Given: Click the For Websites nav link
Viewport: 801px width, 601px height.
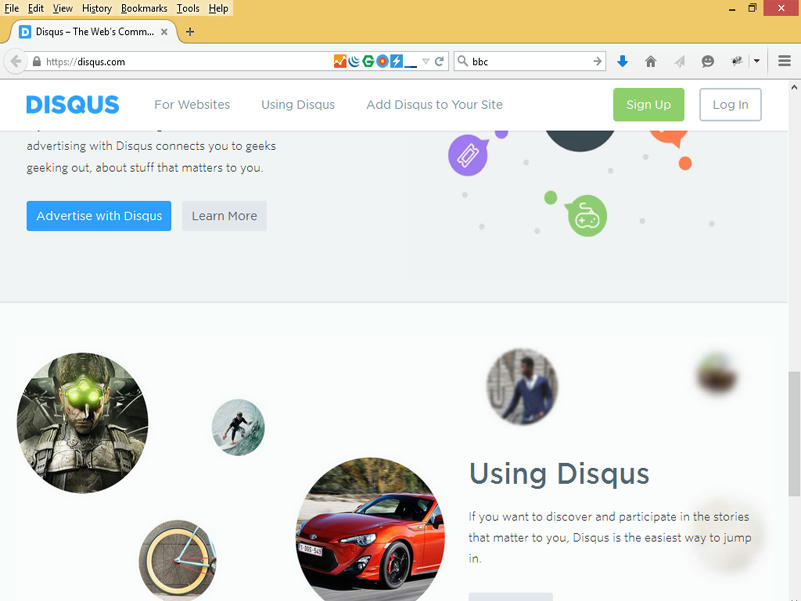Looking at the screenshot, I should [192, 104].
